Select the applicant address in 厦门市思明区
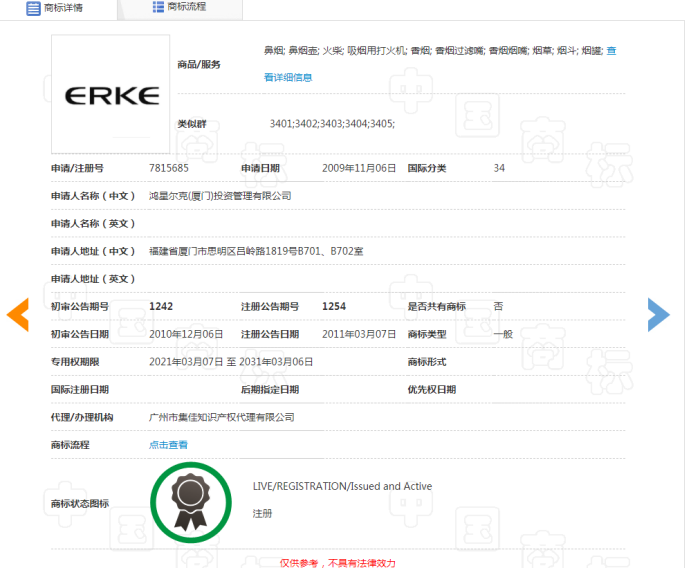The width and height of the screenshot is (692, 569). point(256,251)
